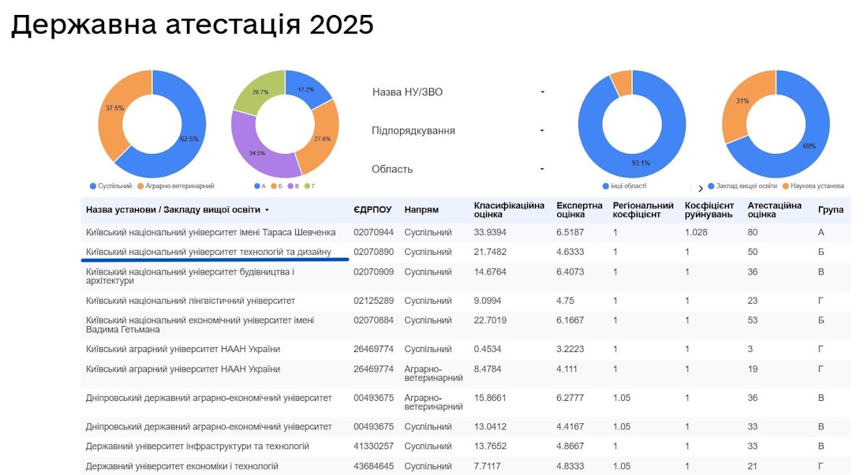Select економічний університет імені Вадима Гетьмана row
The image size is (868, 475).
(x=466, y=325)
